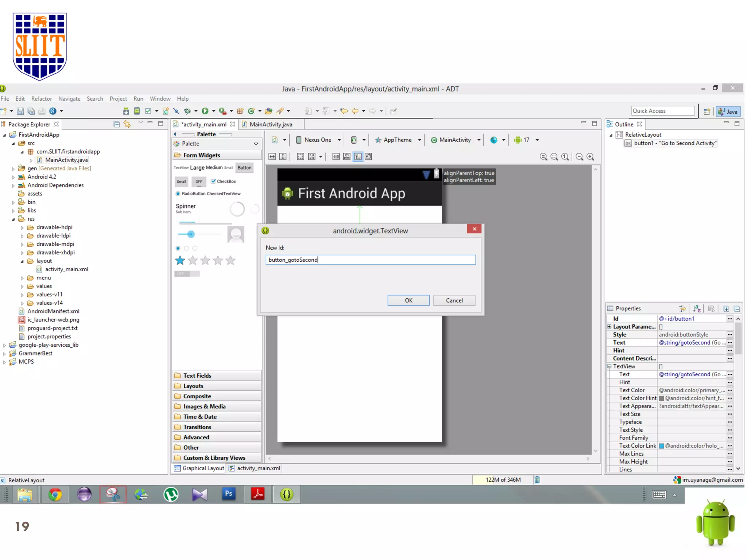Click the Photoshop taskbar icon
This screenshot has height=560, width=747.
pyautogui.click(x=229, y=494)
